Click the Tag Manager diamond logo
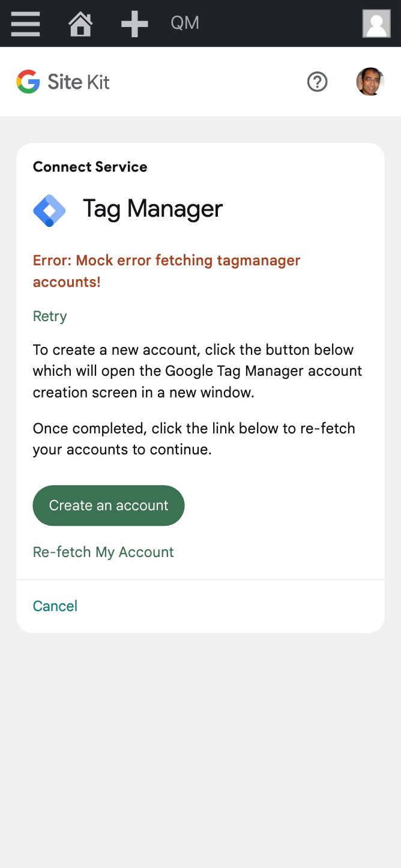This screenshot has width=401, height=868. pos(49,210)
